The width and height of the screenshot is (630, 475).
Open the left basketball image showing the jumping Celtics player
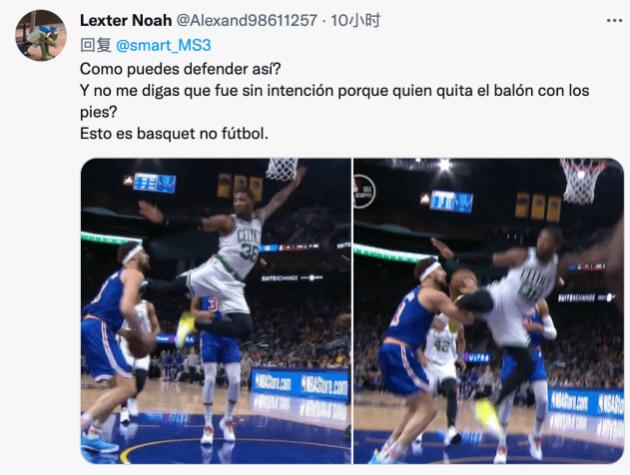coord(216,311)
